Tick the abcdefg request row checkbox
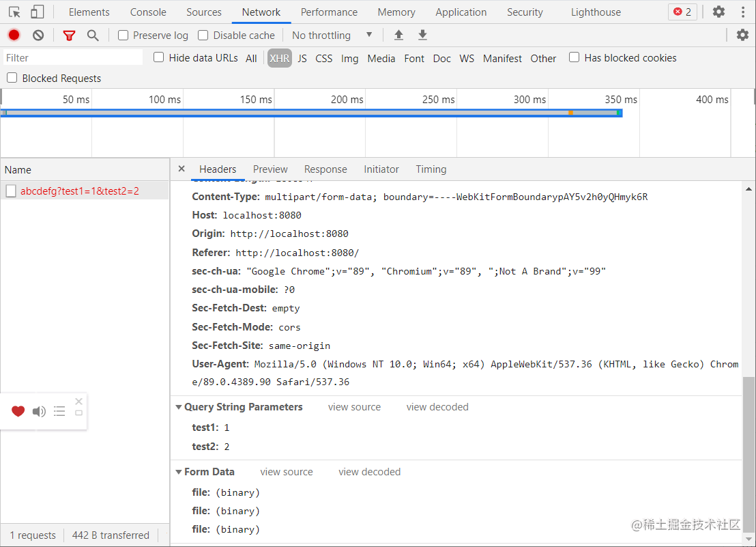 [11, 191]
